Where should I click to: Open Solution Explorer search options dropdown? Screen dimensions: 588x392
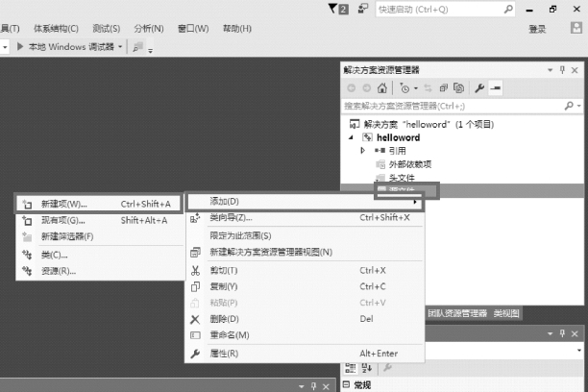[579, 106]
